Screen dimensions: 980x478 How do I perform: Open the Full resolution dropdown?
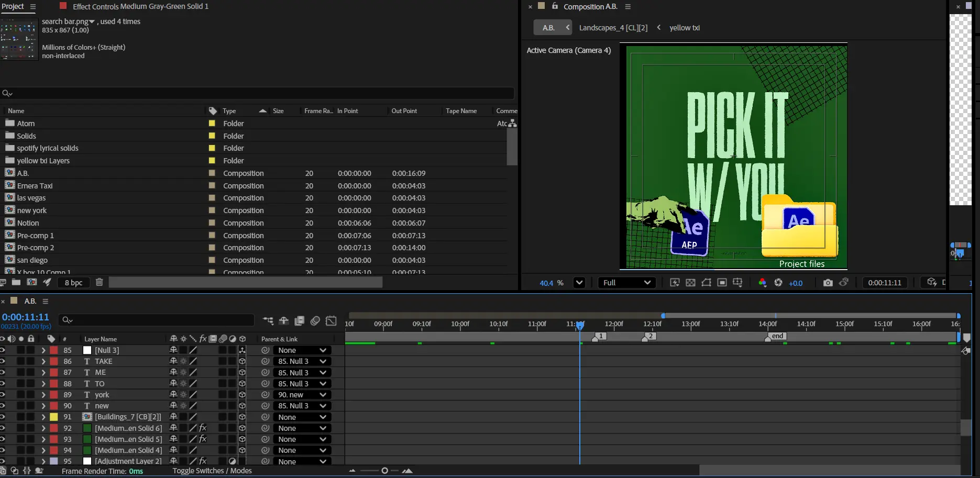click(626, 283)
